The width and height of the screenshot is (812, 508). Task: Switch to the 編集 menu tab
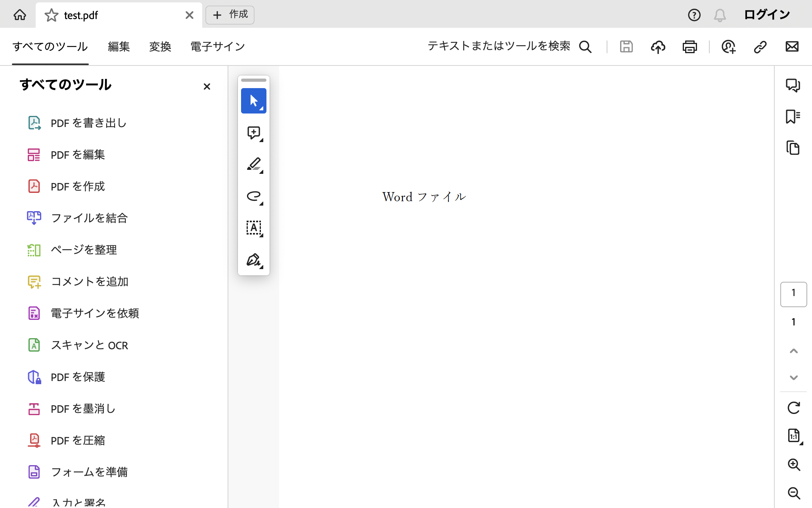(x=119, y=46)
